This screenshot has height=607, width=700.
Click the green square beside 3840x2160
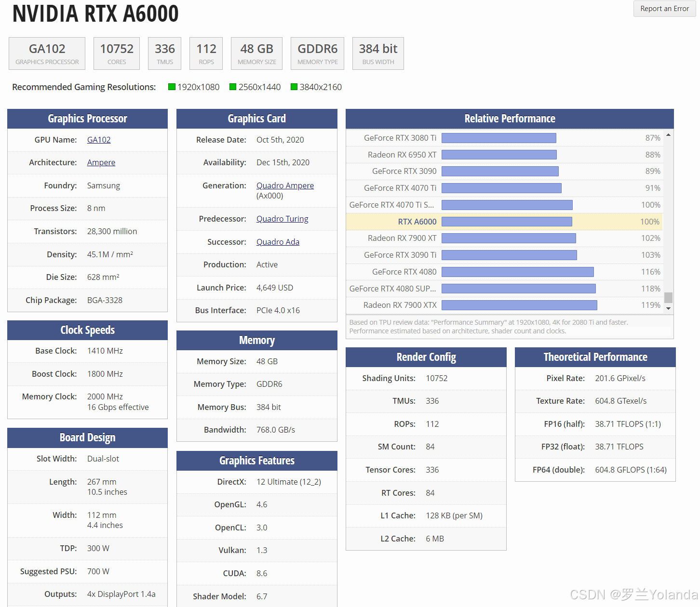294,87
